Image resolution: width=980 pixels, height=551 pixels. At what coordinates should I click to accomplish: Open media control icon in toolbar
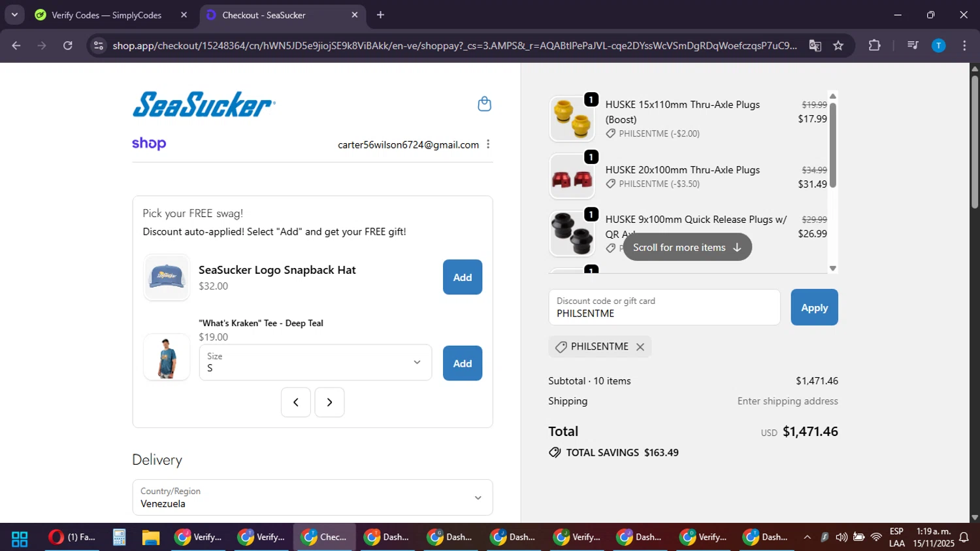[913, 46]
